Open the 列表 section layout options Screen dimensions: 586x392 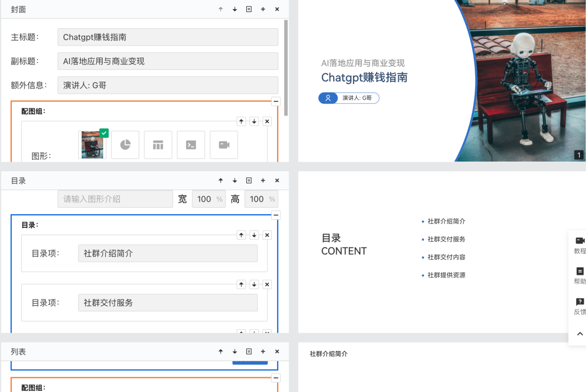click(249, 352)
